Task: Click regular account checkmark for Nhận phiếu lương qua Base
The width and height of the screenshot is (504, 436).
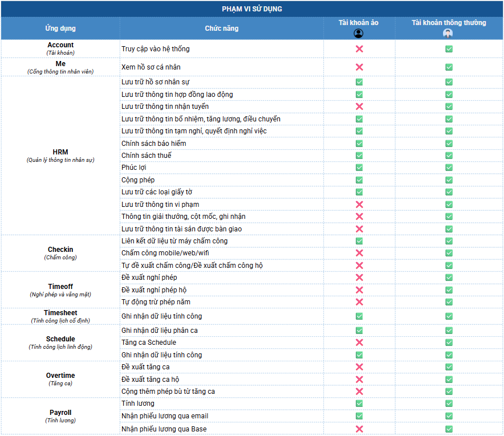Action: click(449, 429)
